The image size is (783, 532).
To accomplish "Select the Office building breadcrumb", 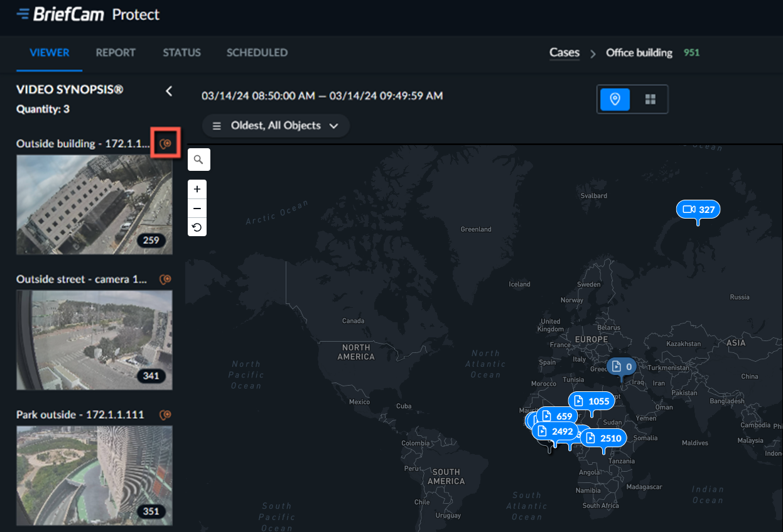I will click(639, 53).
